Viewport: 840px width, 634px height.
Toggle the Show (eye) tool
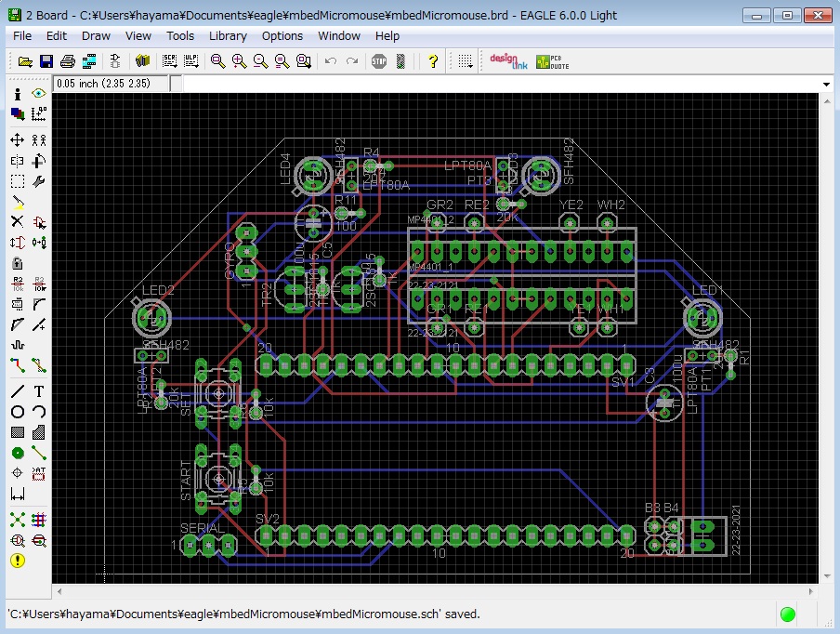tap(39, 94)
